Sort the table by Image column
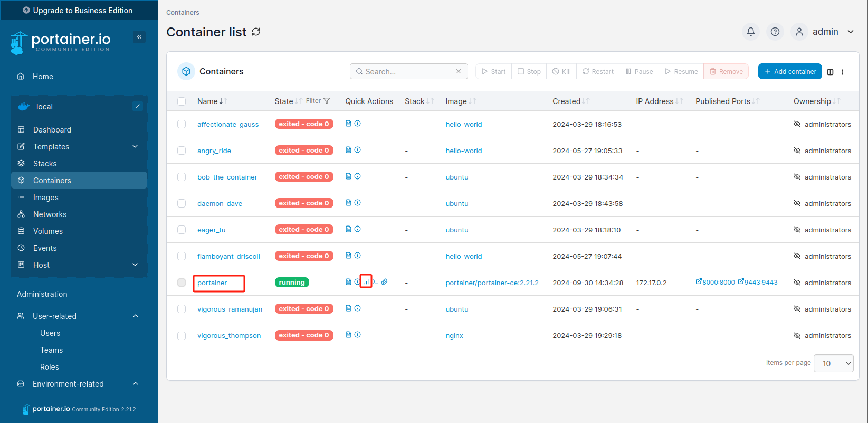The width and height of the screenshot is (868, 423). [461, 101]
